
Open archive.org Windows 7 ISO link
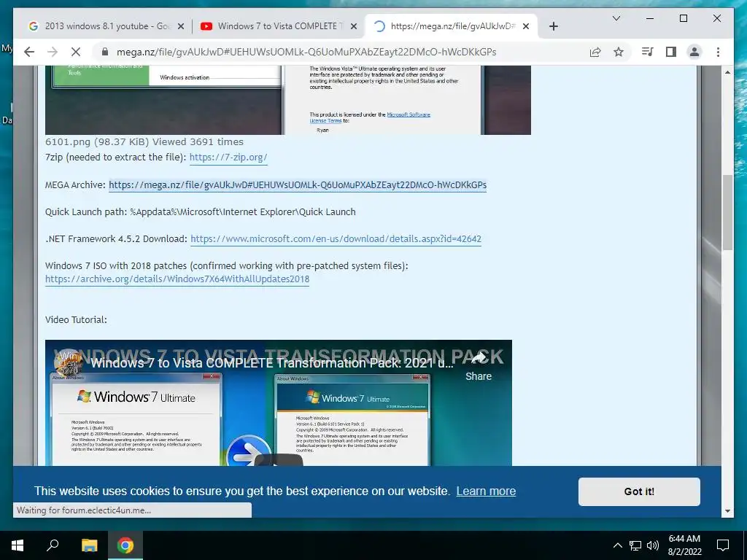[177, 279]
